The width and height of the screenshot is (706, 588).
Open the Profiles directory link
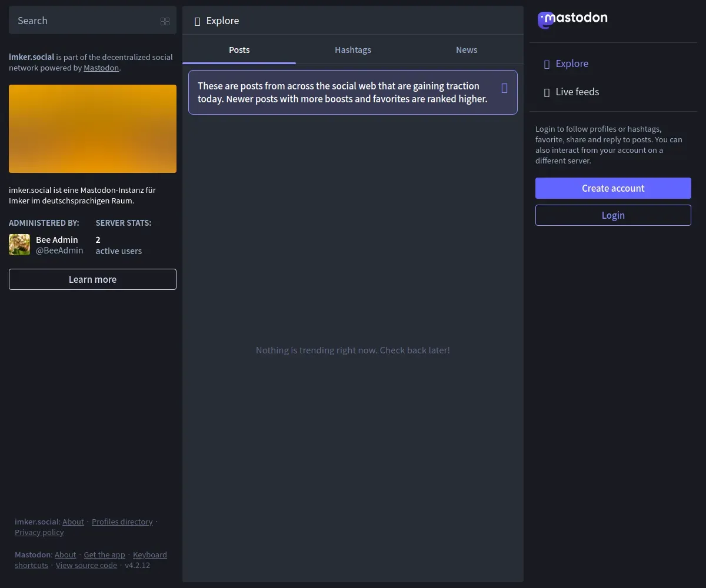[122, 522]
